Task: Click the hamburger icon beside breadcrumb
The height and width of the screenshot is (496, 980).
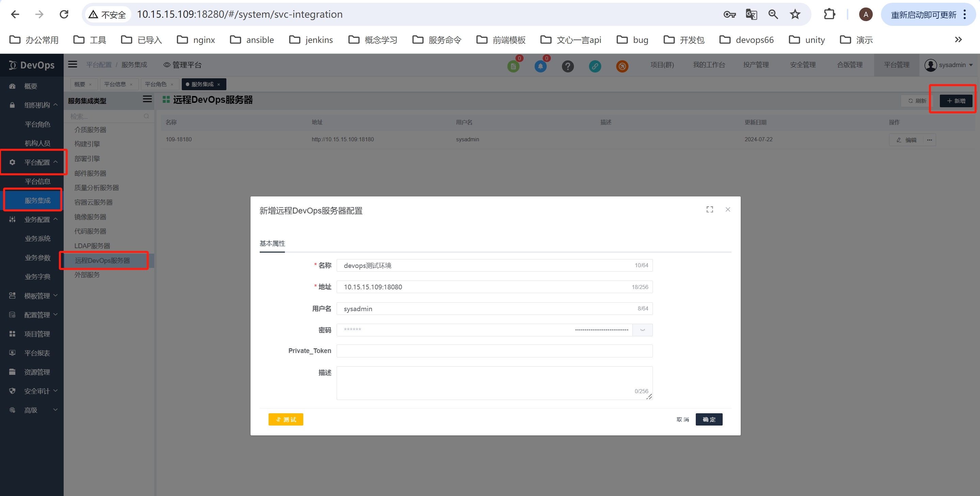Action: pyautogui.click(x=73, y=64)
